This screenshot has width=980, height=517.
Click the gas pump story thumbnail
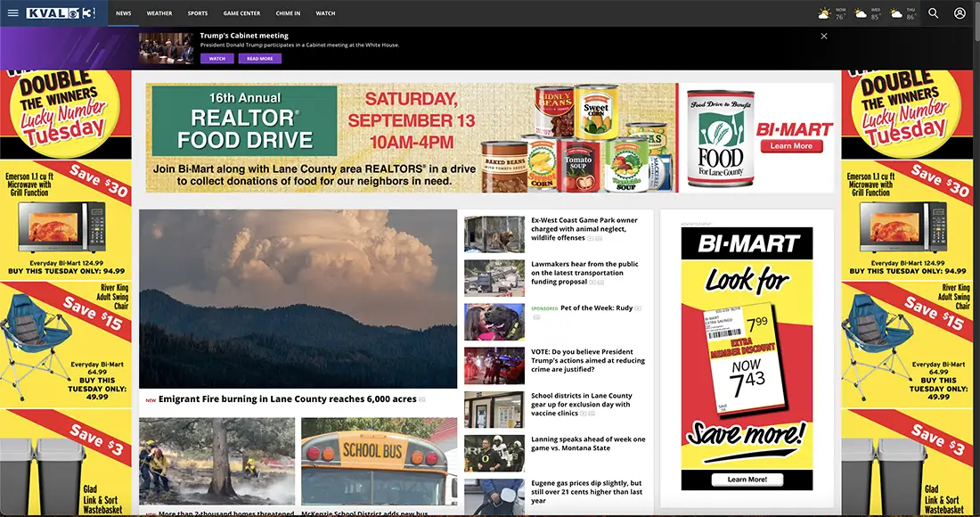pos(494,496)
